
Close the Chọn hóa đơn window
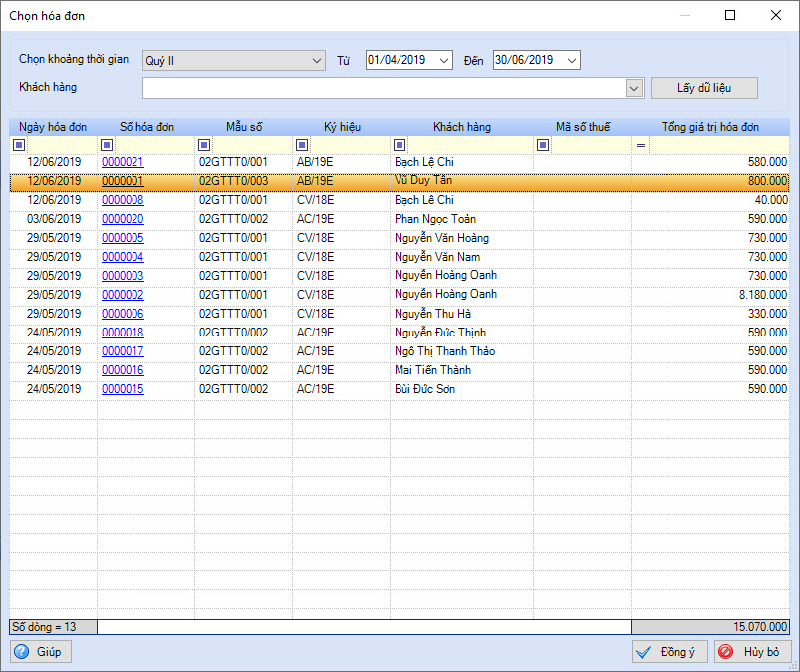point(776,15)
